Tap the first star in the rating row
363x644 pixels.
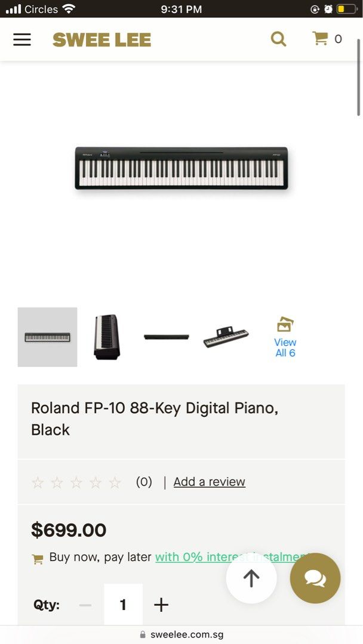38,482
